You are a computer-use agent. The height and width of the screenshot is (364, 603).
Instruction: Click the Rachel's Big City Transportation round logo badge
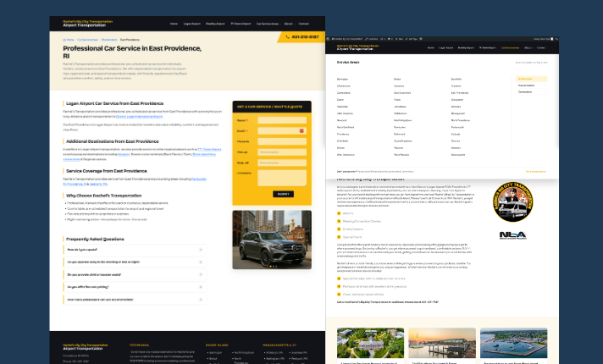(512, 202)
